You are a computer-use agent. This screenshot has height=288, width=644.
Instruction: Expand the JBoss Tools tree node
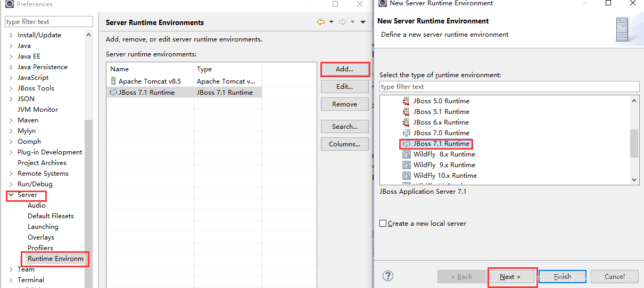(11, 88)
